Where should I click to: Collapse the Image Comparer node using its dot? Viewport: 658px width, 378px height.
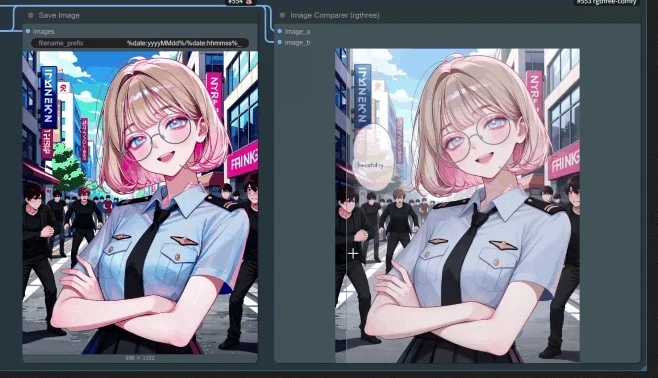282,16
